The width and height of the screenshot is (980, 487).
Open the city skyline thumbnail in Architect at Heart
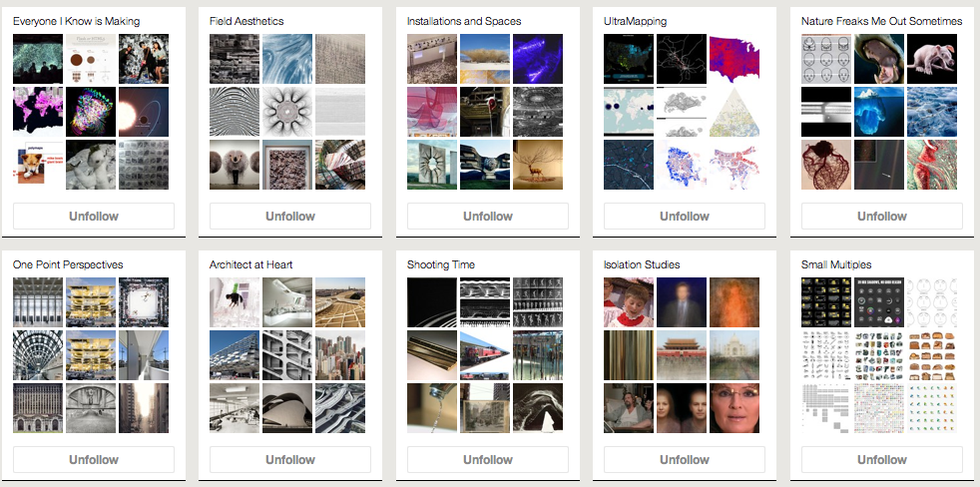pos(340,355)
